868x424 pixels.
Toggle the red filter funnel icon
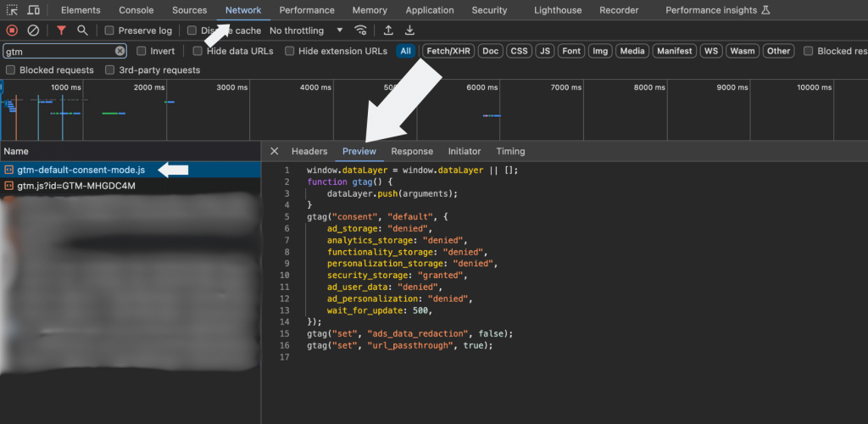(61, 31)
